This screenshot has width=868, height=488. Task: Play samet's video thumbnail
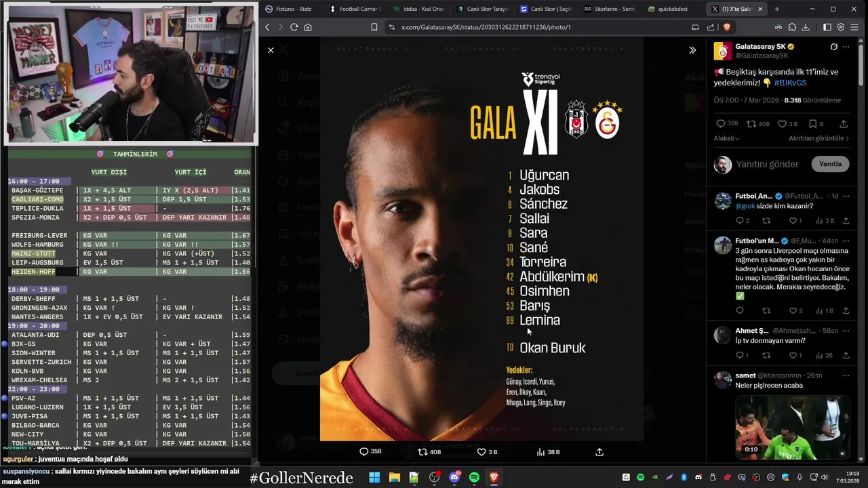click(792, 426)
